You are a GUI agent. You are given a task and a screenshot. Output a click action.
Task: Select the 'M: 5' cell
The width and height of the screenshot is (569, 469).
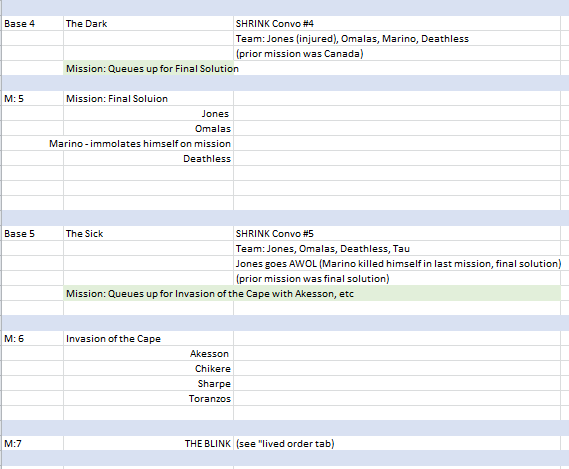pos(33,98)
